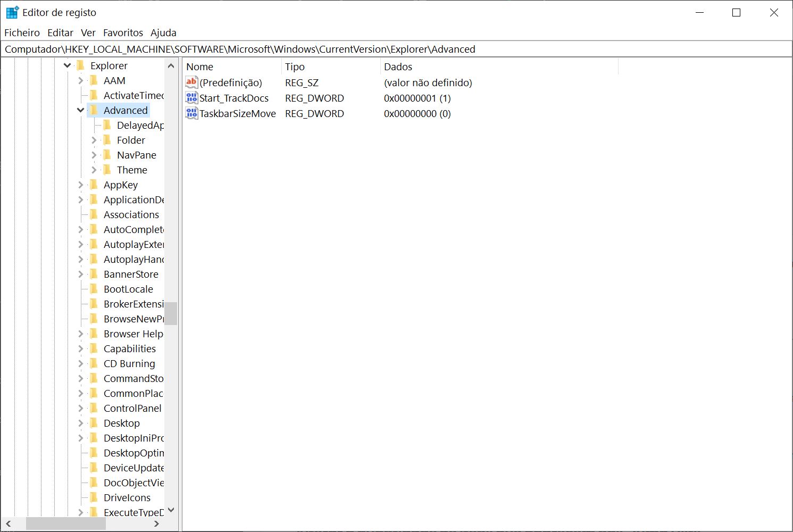Screen dimensions: 793x532
Task: Select the TaskbarSizeMove value name
Action: pyautogui.click(x=238, y=113)
